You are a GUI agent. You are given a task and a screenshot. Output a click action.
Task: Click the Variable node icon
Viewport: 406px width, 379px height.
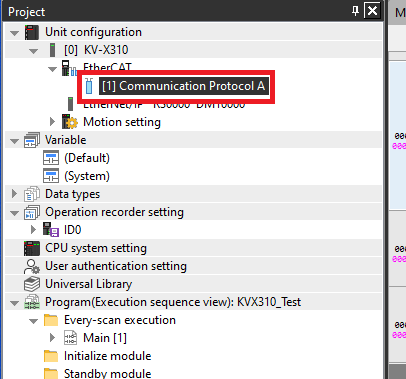32,140
